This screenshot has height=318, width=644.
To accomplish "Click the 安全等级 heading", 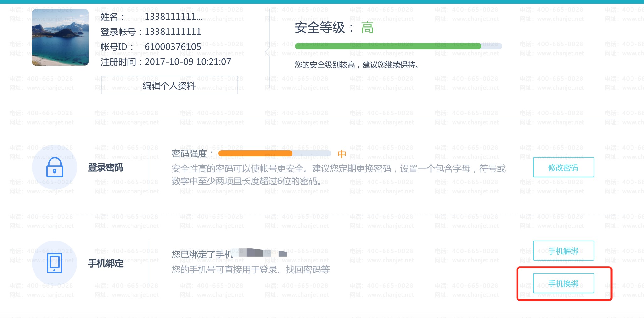I will coord(324,28).
